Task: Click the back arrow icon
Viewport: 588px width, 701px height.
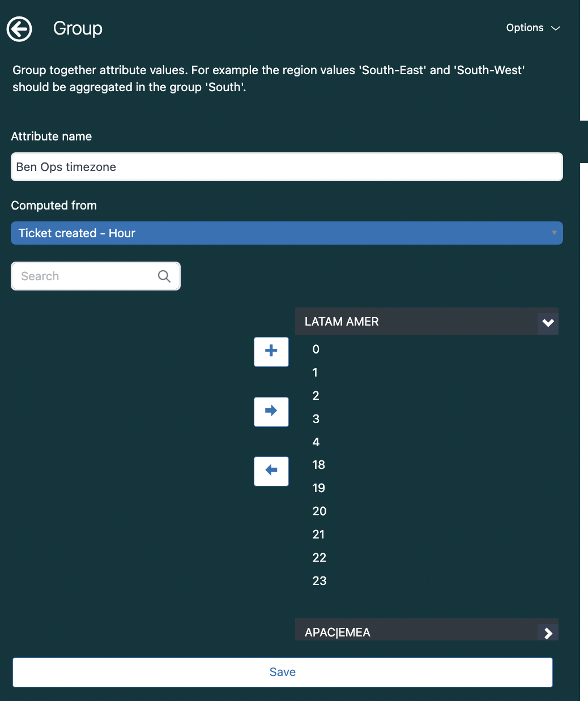Action: [x=19, y=29]
